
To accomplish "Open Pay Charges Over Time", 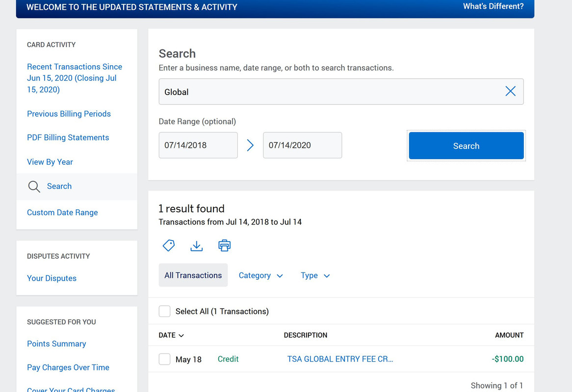I will 68,367.
